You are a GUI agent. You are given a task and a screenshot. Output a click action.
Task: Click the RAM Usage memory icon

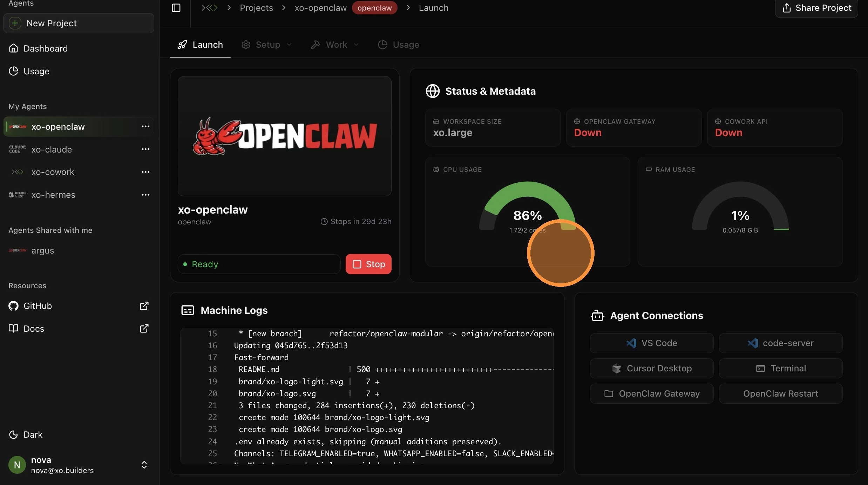pos(649,170)
